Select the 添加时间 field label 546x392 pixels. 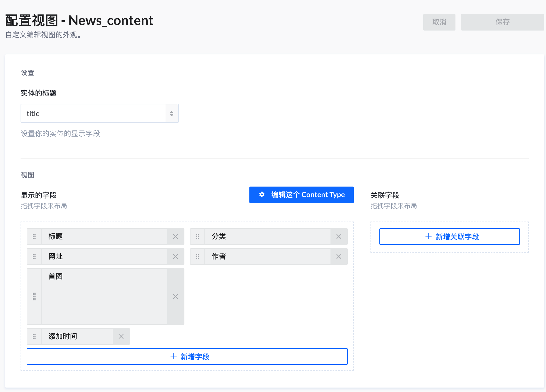63,336
